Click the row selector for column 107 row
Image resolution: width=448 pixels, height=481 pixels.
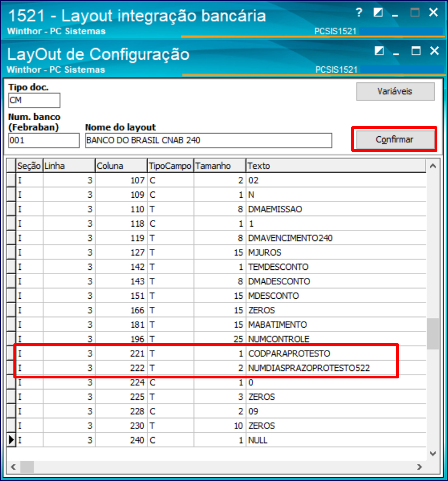[x=11, y=181]
